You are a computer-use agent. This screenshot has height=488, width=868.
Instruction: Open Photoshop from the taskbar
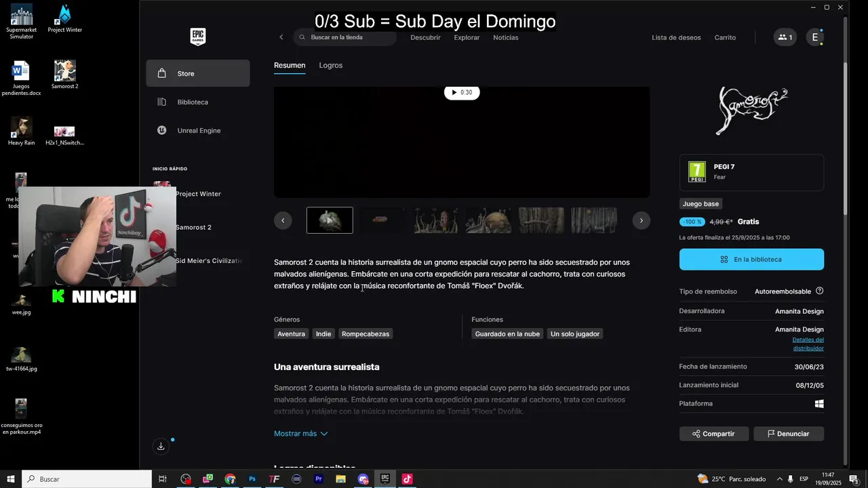click(252, 479)
